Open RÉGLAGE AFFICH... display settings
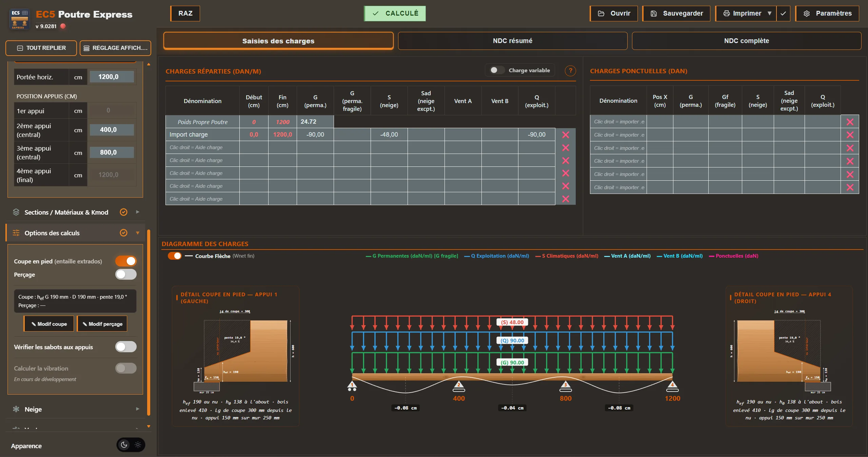This screenshot has width=868, height=457. (x=115, y=48)
